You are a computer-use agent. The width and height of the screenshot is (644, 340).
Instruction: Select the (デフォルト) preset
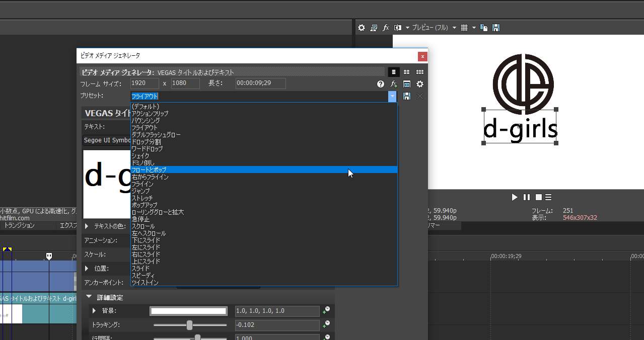tap(264, 107)
